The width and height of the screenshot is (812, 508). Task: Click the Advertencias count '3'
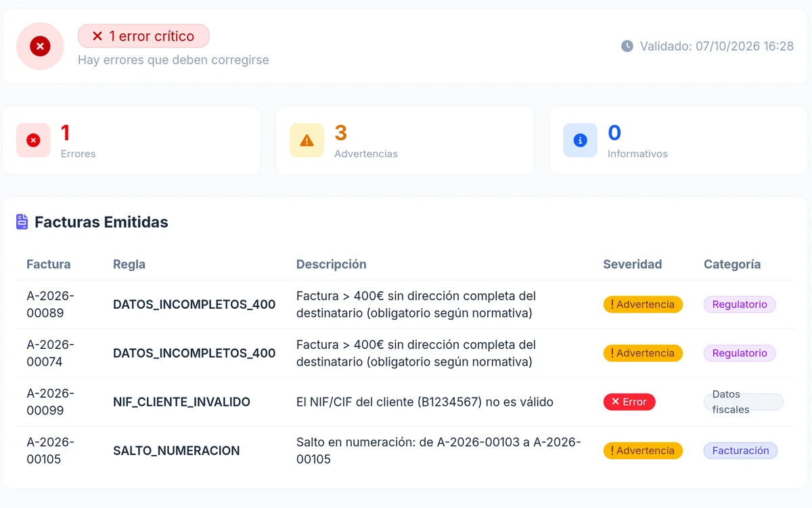coord(340,132)
